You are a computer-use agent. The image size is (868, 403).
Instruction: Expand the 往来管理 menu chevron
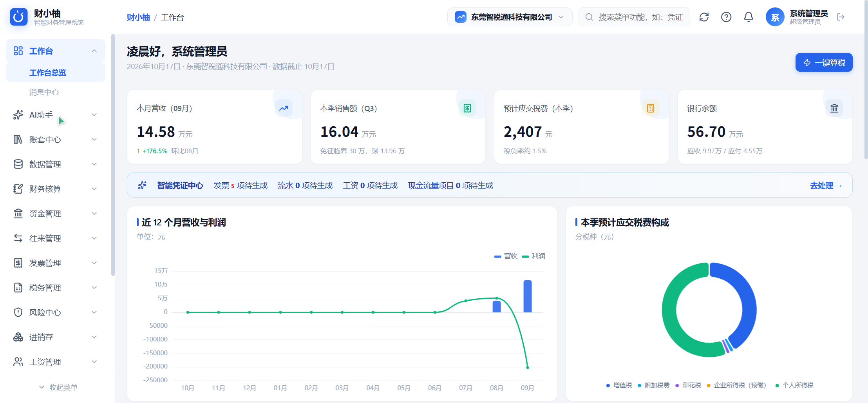point(94,238)
